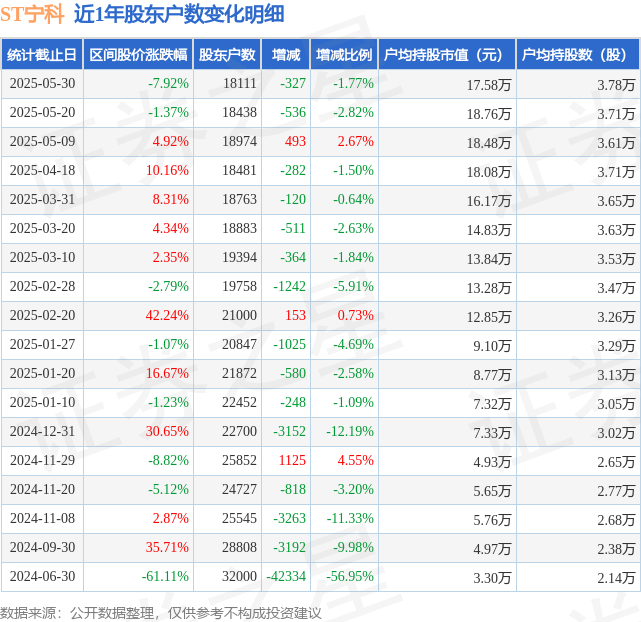The width and height of the screenshot is (641, 622).
Task: Click the 股东户数 column header
Action: (x=227, y=54)
